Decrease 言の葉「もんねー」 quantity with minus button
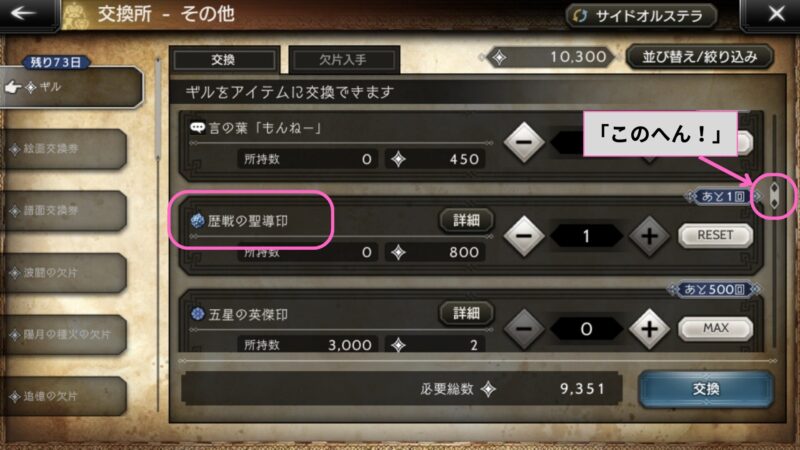 coord(523,142)
